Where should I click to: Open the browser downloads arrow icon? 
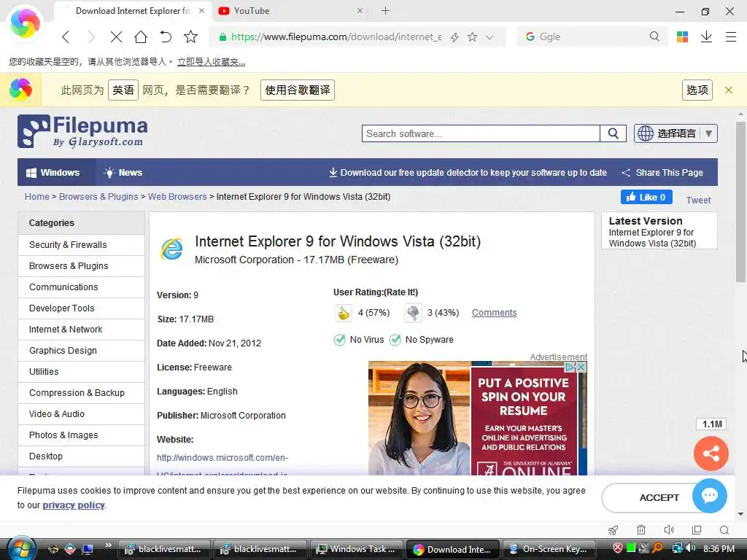[x=706, y=36]
